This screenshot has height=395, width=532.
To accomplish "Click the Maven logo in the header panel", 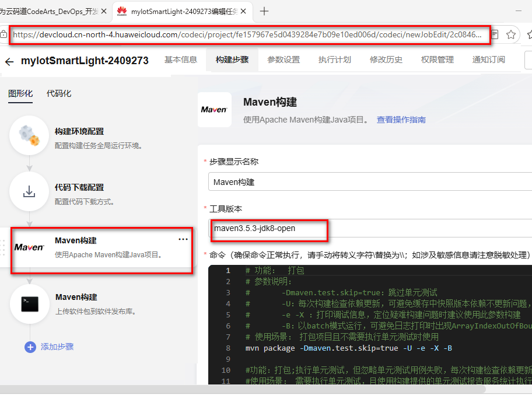I will tap(215, 110).
